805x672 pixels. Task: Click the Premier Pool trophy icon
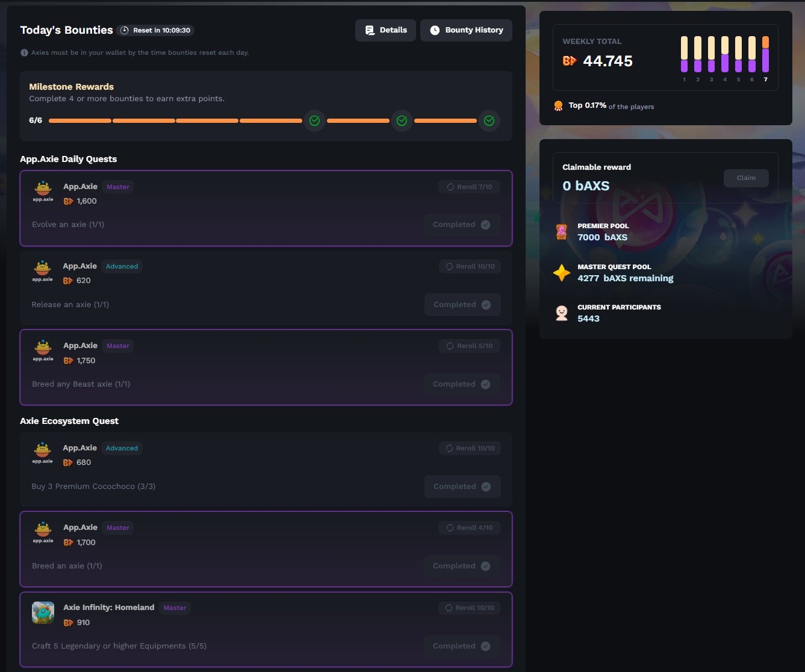tap(561, 232)
